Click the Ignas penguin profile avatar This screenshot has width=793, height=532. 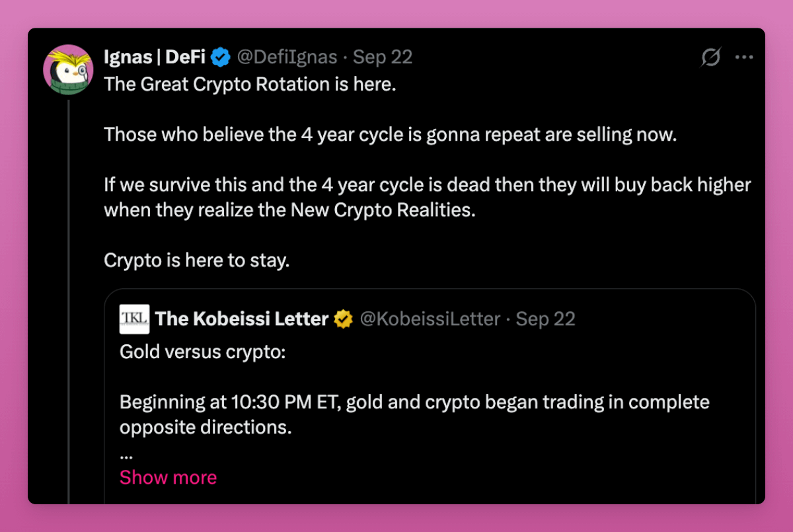point(68,70)
